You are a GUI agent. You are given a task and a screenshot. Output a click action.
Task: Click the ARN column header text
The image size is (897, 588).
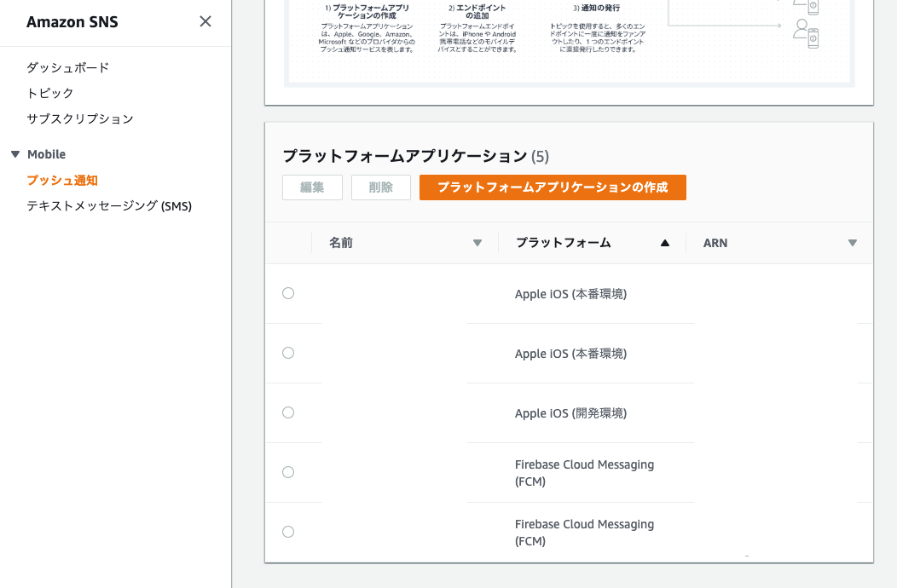(715, 243)
